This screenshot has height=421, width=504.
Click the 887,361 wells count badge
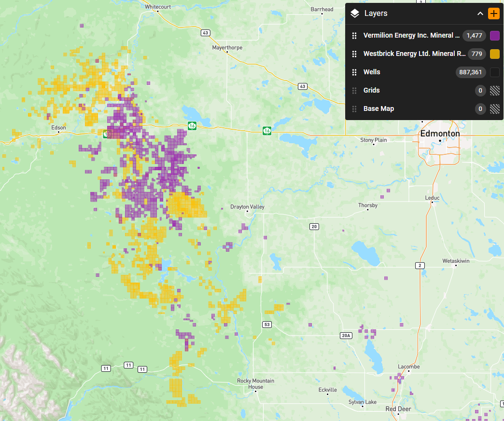(471, 72)
